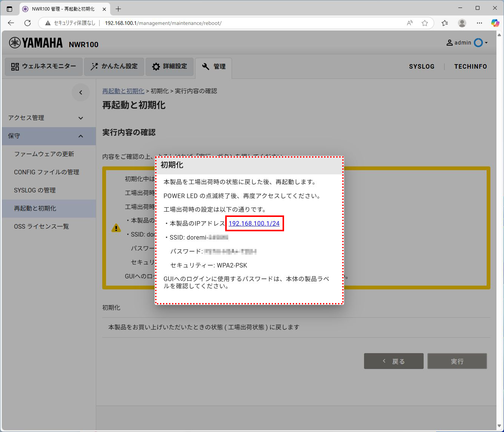Screen dimensions: 504x432
Task: Click the browser refresh icon
Action: [27, 23]
